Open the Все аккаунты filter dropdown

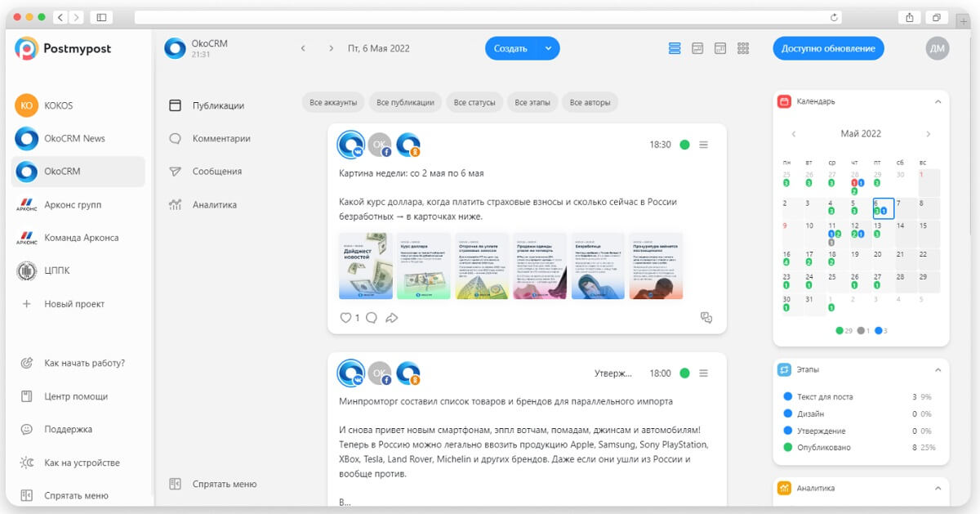click(x=333, y=102)
